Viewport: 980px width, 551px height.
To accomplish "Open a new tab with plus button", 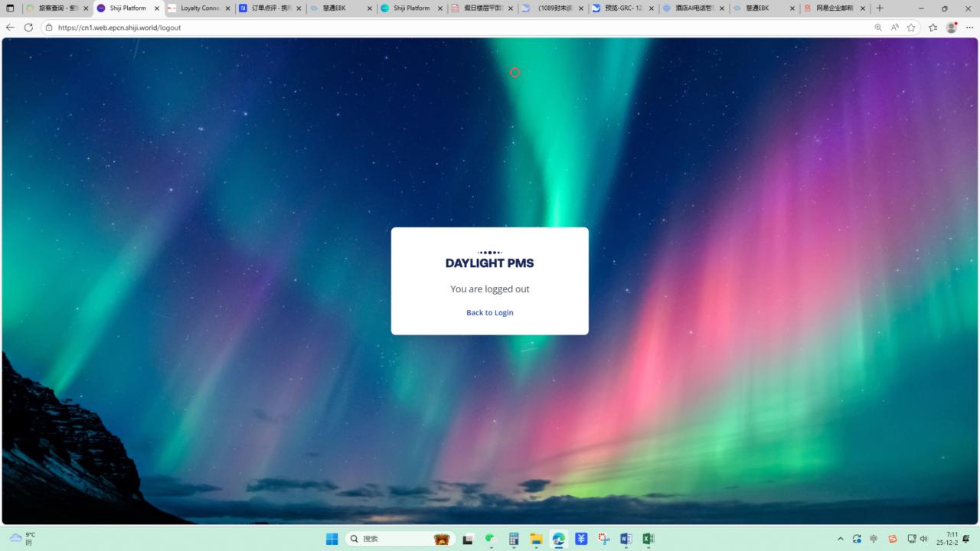I will (x=879, y=8).
